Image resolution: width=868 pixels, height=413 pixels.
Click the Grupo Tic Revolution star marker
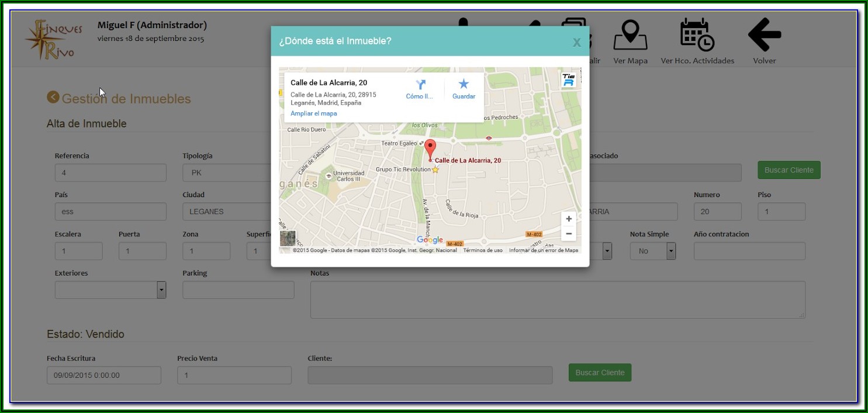point(435,170)
